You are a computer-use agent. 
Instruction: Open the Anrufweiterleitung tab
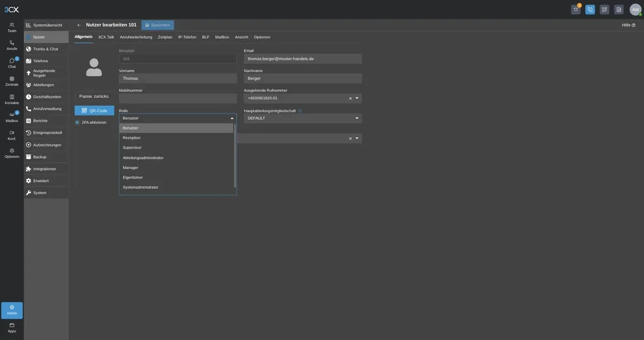pos(136,37)
